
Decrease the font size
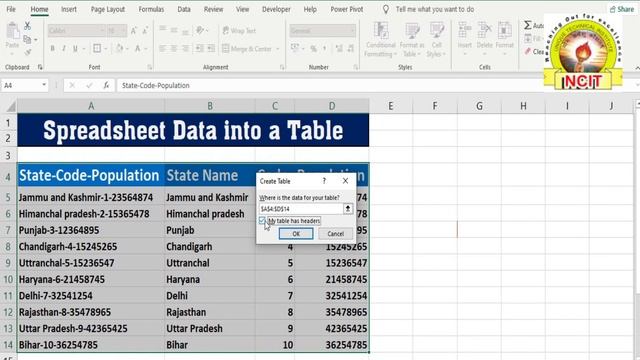(x=145, y=31)
